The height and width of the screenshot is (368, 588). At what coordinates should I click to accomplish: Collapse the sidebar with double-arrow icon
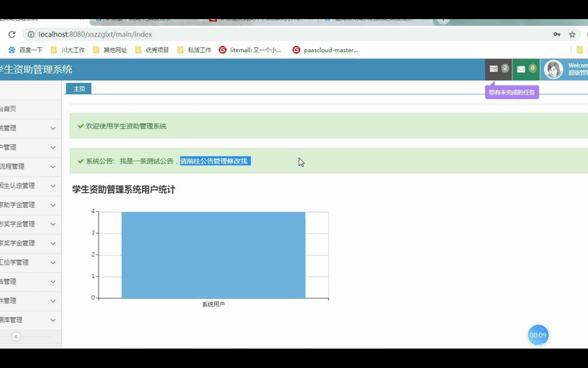(x=16, y=337)
